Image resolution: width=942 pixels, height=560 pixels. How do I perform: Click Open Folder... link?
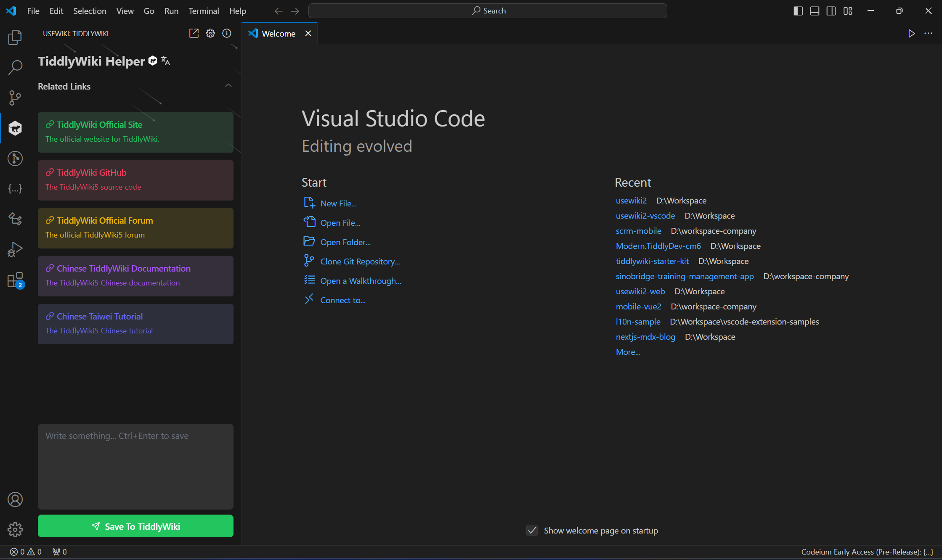click(345, 242)
